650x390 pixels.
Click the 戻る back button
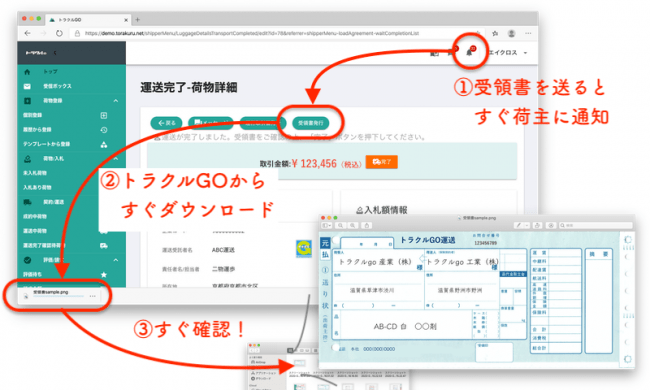[166, 123]
